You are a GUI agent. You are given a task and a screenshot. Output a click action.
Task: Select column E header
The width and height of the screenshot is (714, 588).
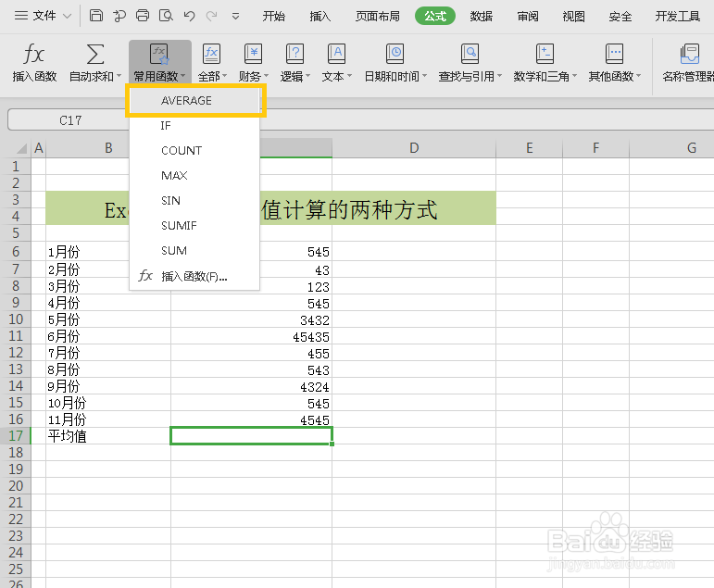(x=529, y=148)
